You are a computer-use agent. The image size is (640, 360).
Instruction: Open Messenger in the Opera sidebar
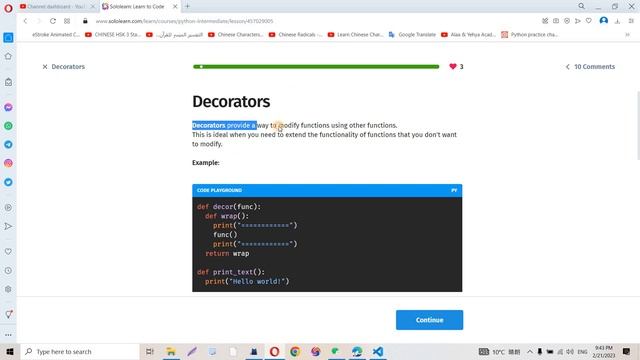(x=8, y=107)
